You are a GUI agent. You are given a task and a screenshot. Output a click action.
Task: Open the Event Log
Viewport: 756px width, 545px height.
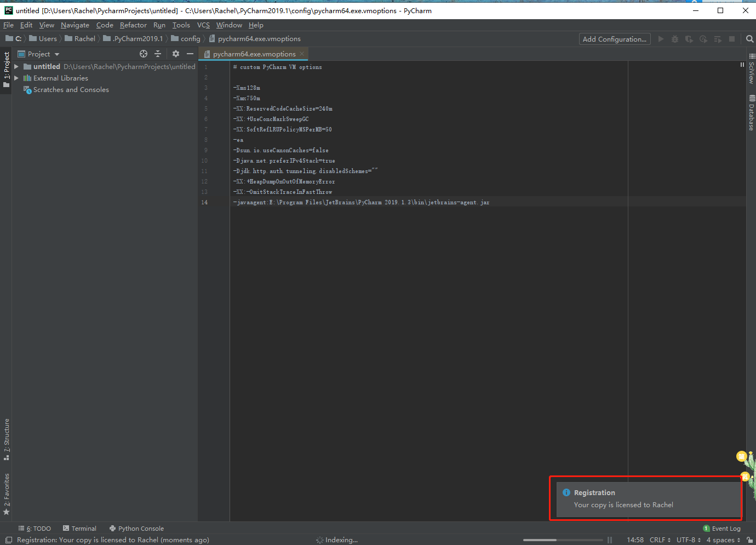pyautogui.click(x=721, y=529)
